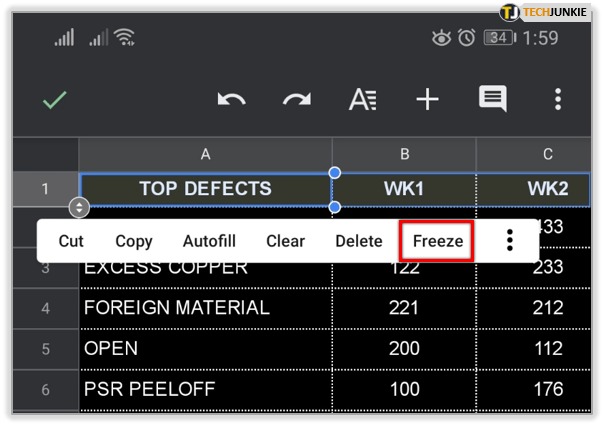
Task: Choose Freeze from the context menu
Action: coord(438,241)
